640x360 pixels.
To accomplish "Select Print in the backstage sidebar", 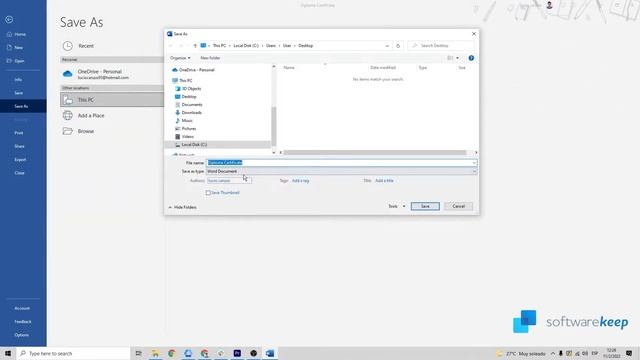I will [19, 133].
